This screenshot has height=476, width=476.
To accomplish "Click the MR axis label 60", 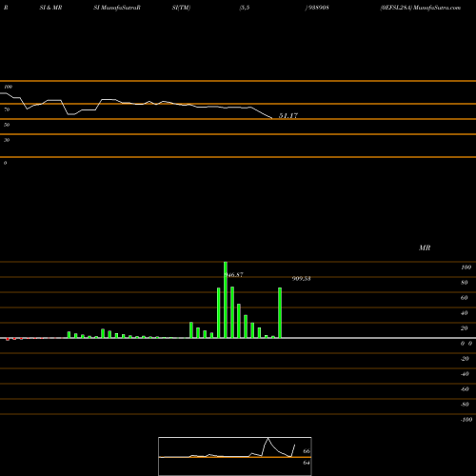I will pyautogui.click(x=465, y=298).
